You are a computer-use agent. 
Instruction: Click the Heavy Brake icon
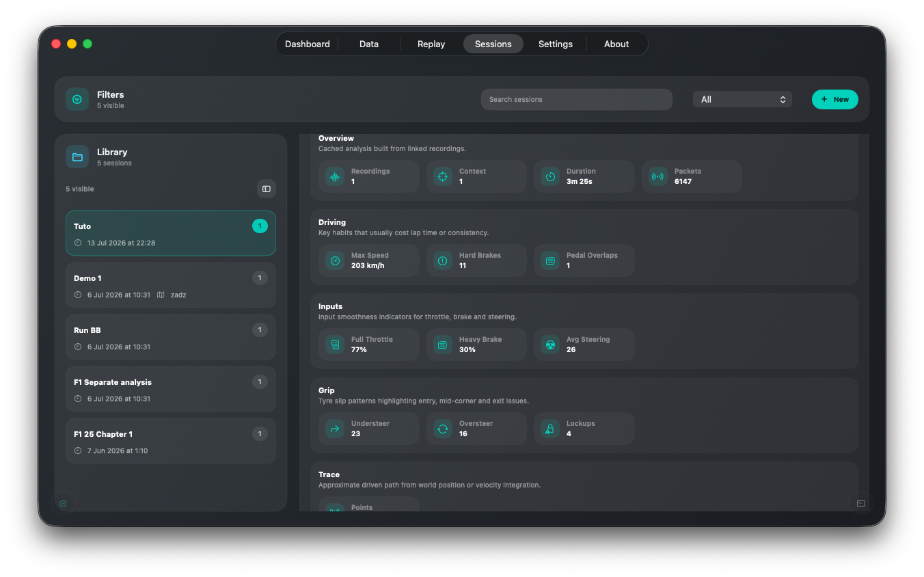pyautogui.click(x=443, y=345)
